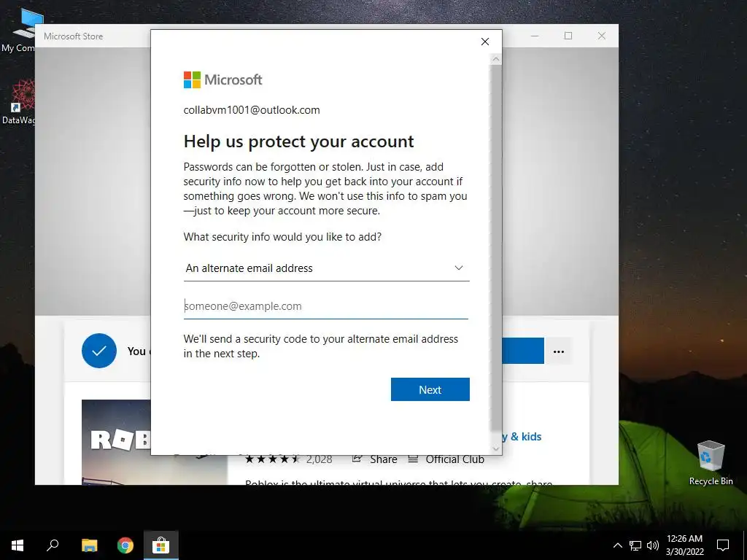The image size is (747, 560).
Task: Minimize the Microsoft Store window
Action: pos(535,36)
